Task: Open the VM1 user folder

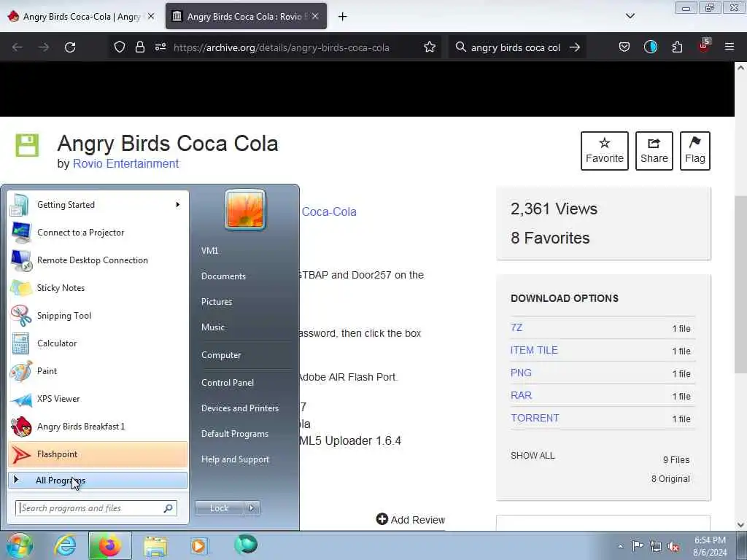Action: [209, 251]
